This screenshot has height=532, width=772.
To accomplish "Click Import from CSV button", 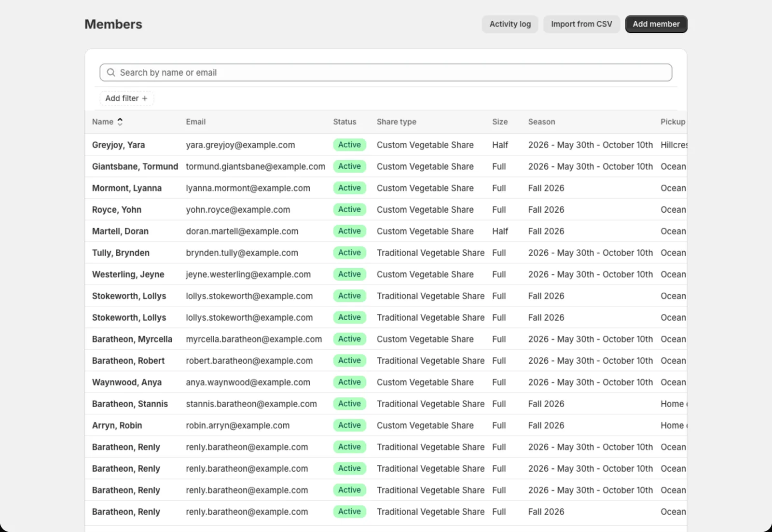I will 581,24.
